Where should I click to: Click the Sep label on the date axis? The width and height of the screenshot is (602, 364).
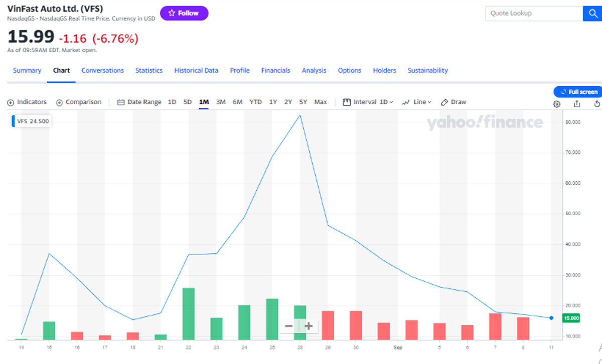pyautogui.click(x=398, y=347)
